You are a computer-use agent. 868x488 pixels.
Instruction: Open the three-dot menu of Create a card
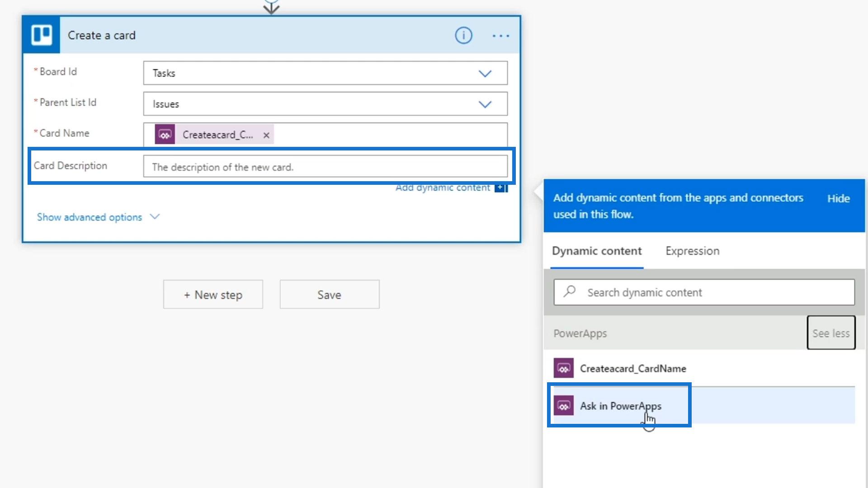(x=500, y=36)
